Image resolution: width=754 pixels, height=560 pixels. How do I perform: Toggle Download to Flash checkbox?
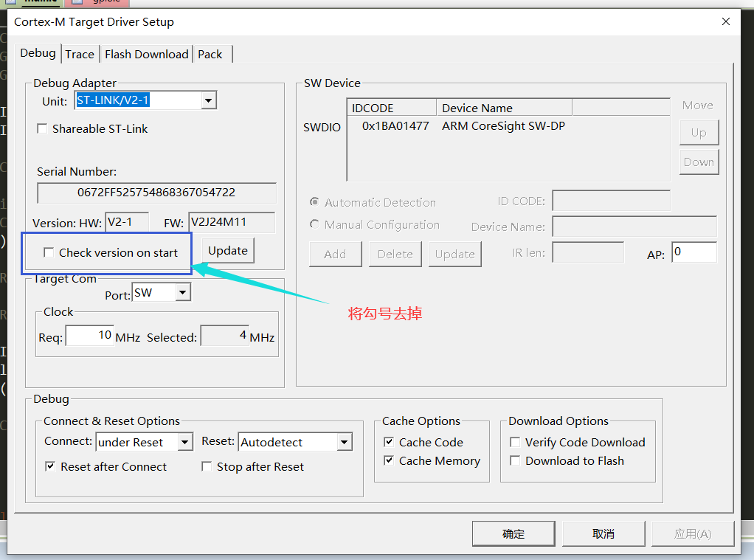[x=515, y=460]
